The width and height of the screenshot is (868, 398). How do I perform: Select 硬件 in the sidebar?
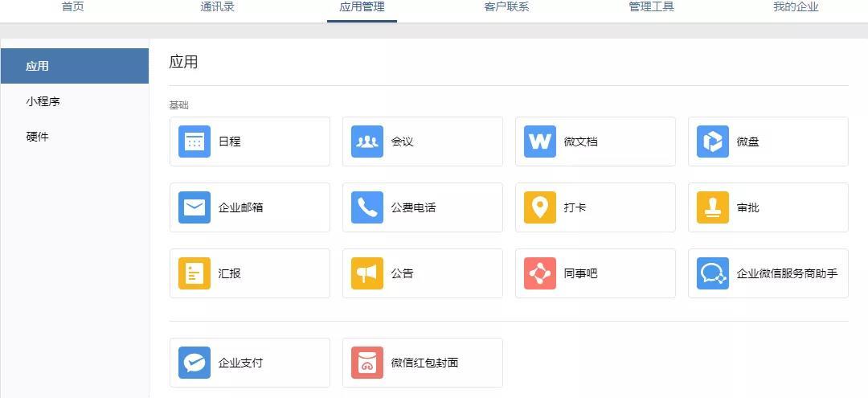tap(75, 137)
